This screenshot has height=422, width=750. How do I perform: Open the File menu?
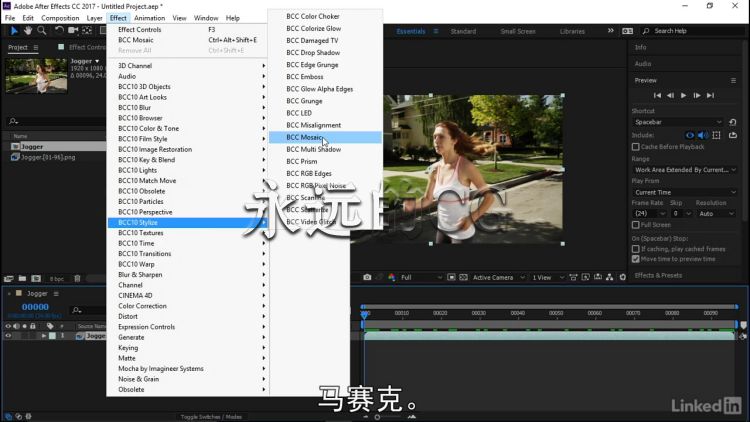click(x=10, y=18)
